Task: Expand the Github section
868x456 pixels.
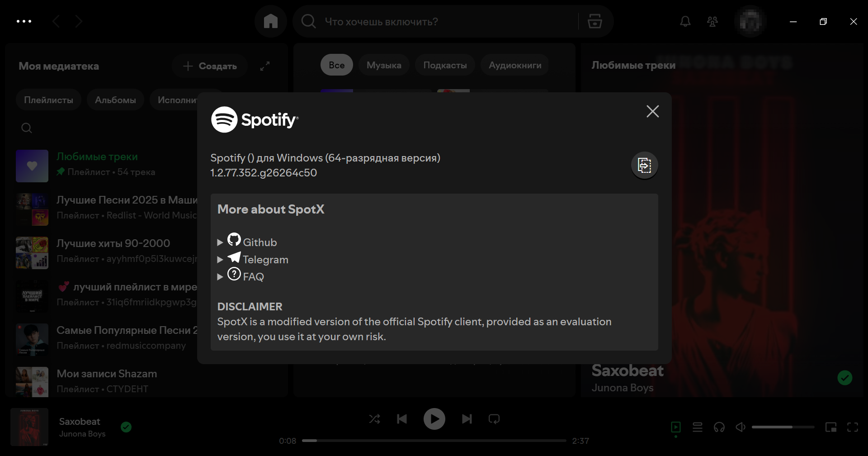Action: point(247,241)
